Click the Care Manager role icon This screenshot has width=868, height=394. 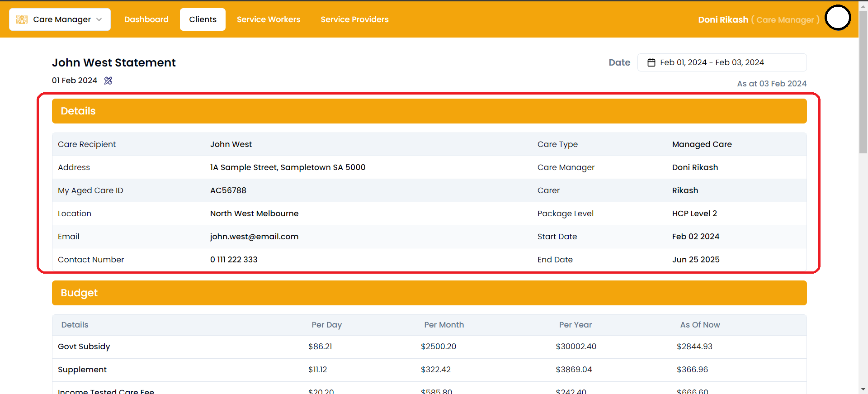(22, 19)
